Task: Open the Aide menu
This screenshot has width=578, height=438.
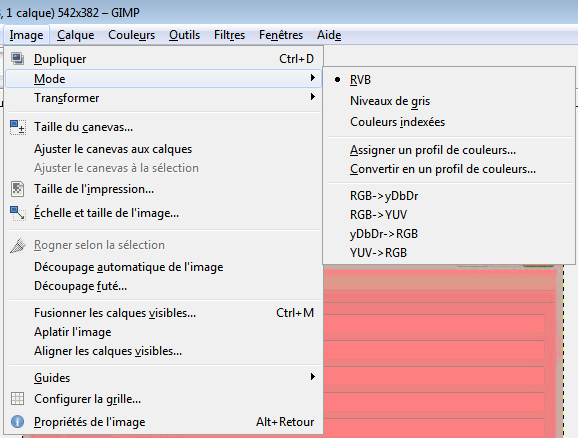Action: click(x=329, y=35)
